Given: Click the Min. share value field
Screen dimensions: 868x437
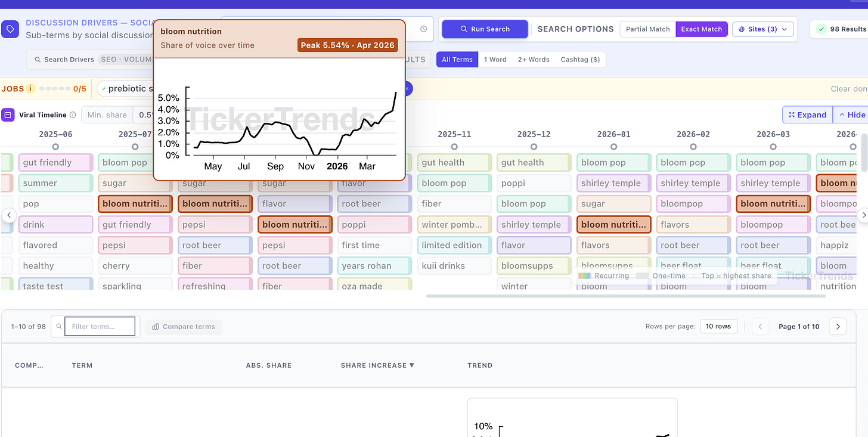Looking at the screenshot, I should click(144, 115).
